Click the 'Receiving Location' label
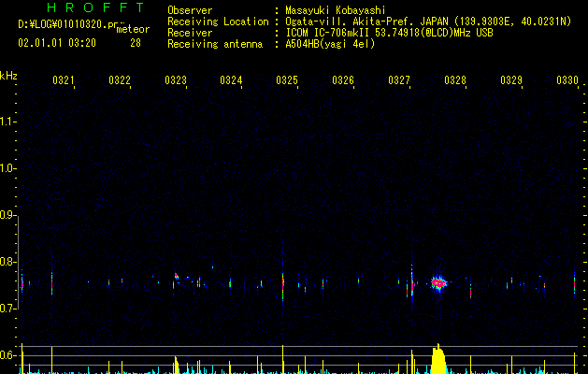The height and width of the screenshot is (374, 588). click(x=218, y=22)
